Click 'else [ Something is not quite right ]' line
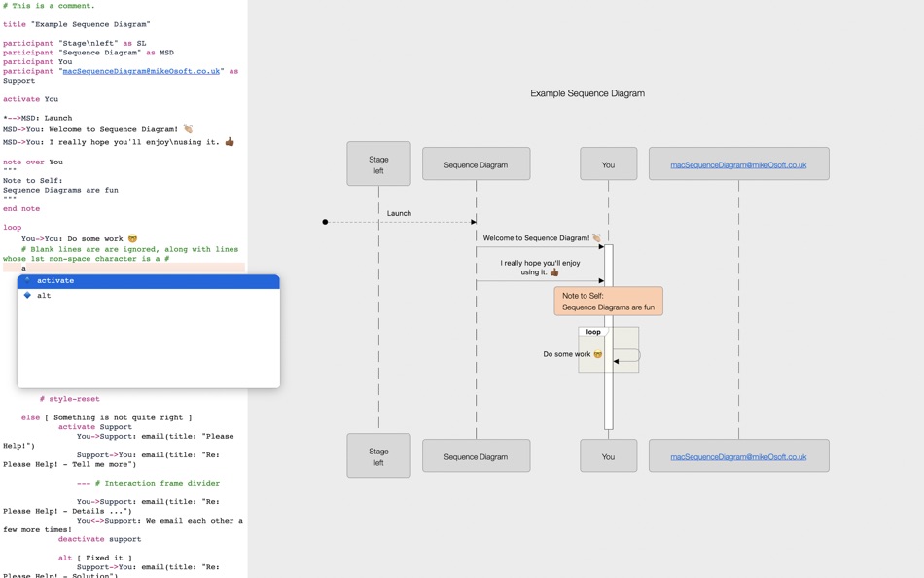Image resolution: width=924 pixels, height=578 pixels. coord(107,418)
